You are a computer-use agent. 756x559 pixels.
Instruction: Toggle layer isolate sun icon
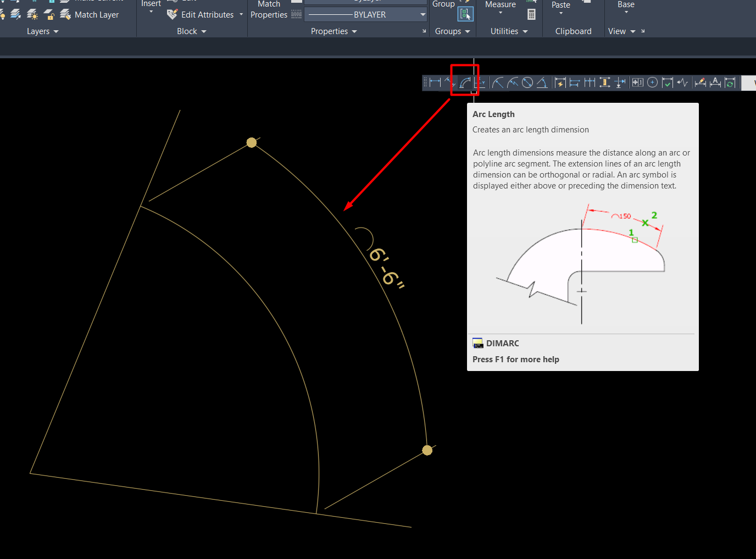click(x=32, y=15)
